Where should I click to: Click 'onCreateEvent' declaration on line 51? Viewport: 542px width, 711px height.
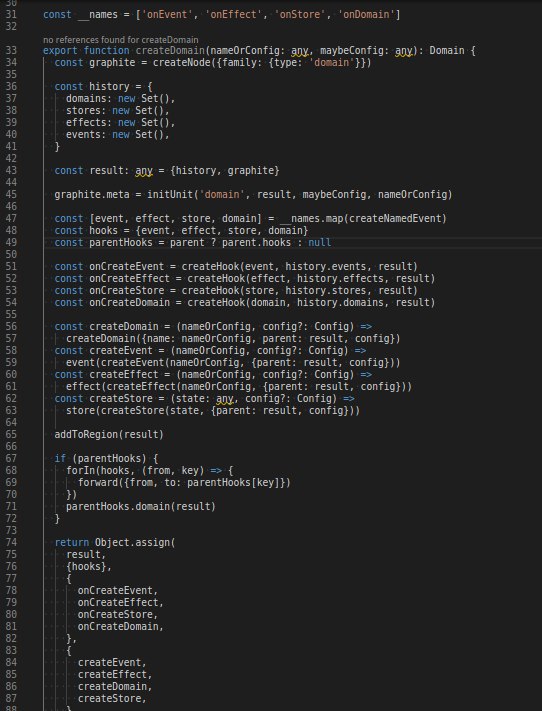pos(127,266)
